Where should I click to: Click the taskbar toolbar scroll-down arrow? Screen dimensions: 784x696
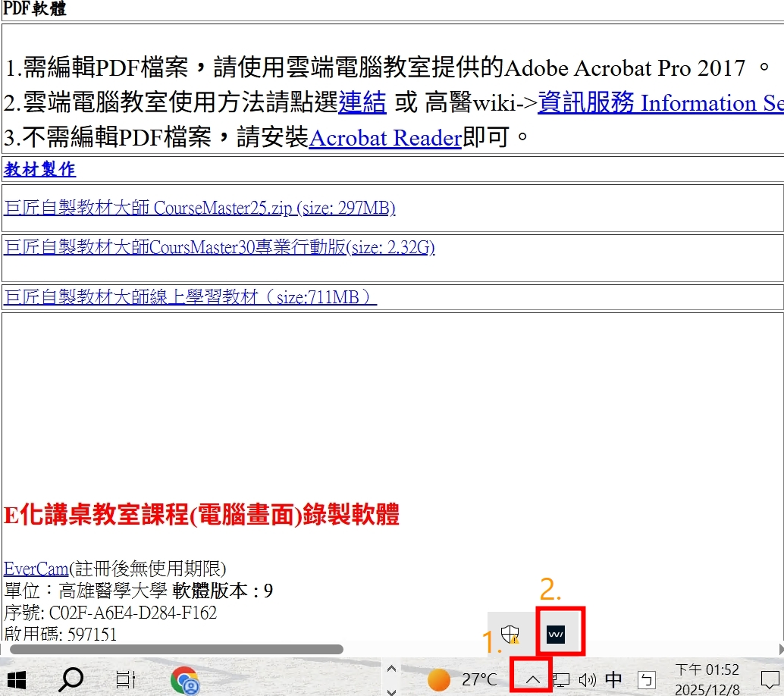pos(391,690)
